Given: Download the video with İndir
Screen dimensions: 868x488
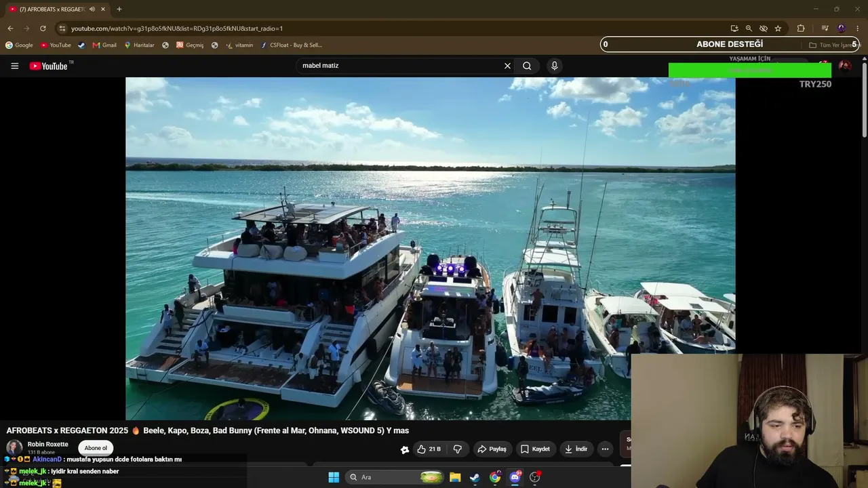Looking at the screenshot, I should pyautogui.click(x=576, y=449).
